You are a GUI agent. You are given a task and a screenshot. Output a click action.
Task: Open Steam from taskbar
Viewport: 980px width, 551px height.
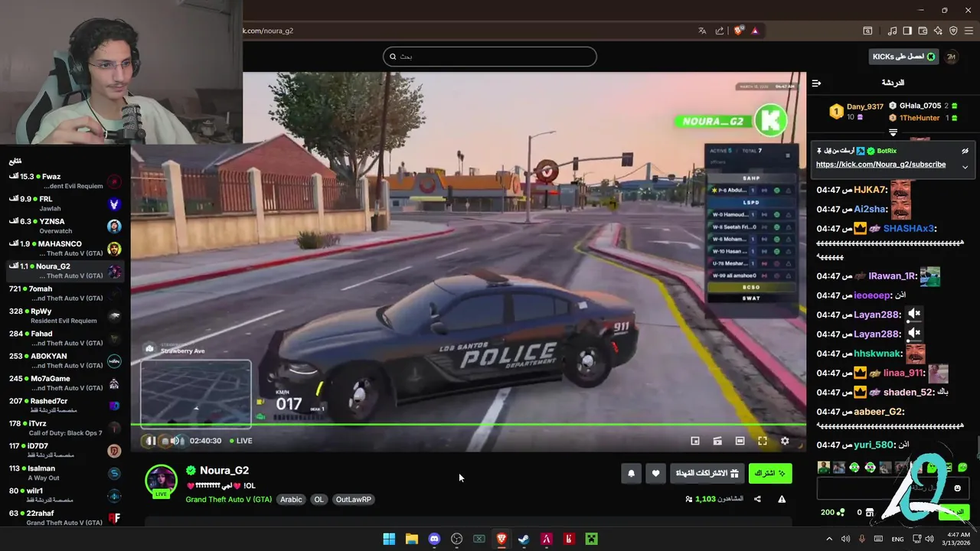click(524, 539)
